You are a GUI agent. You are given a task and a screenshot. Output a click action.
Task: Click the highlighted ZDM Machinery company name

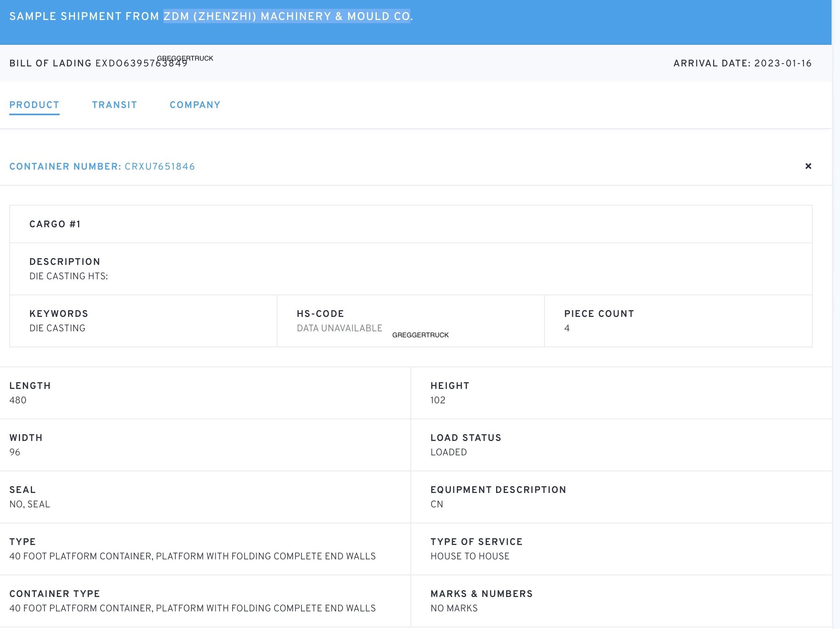coord(287,16)
